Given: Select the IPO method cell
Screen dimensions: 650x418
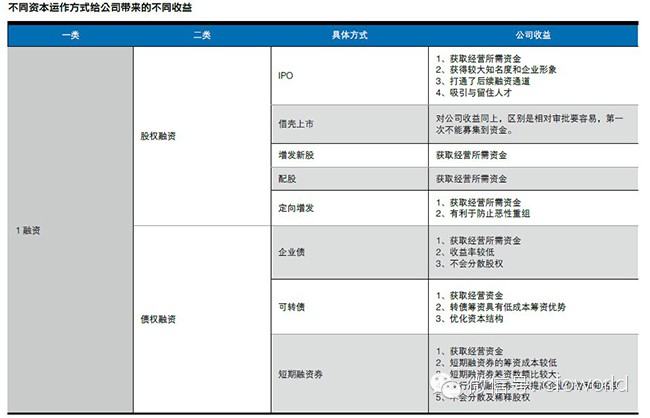Looking at the screenshot, I should point(349,75).
